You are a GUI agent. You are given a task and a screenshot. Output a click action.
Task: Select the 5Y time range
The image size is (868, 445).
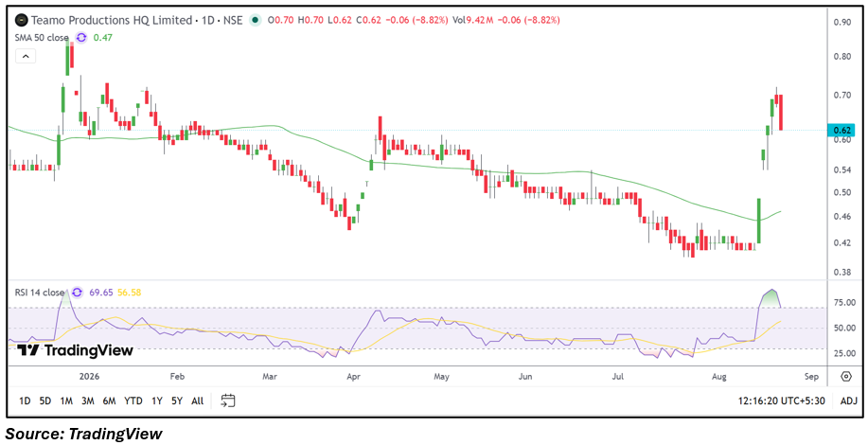pyautogui.click(x=177, y=400)
